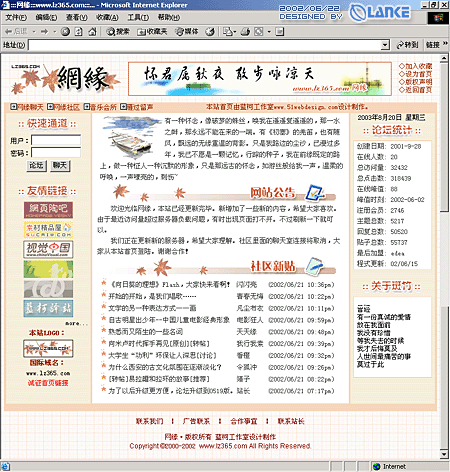Click the 网页陶吧 friend link banner
Viewport: 450px width, 472px height.
click(x=48, y=210)
